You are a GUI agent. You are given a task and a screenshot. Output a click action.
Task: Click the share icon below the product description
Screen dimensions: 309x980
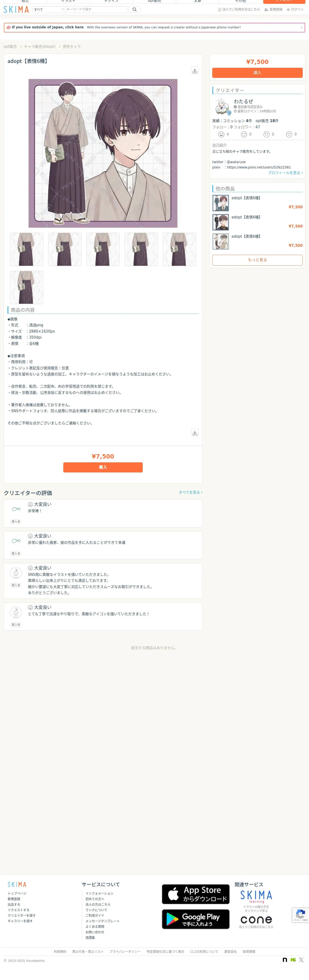195,433
